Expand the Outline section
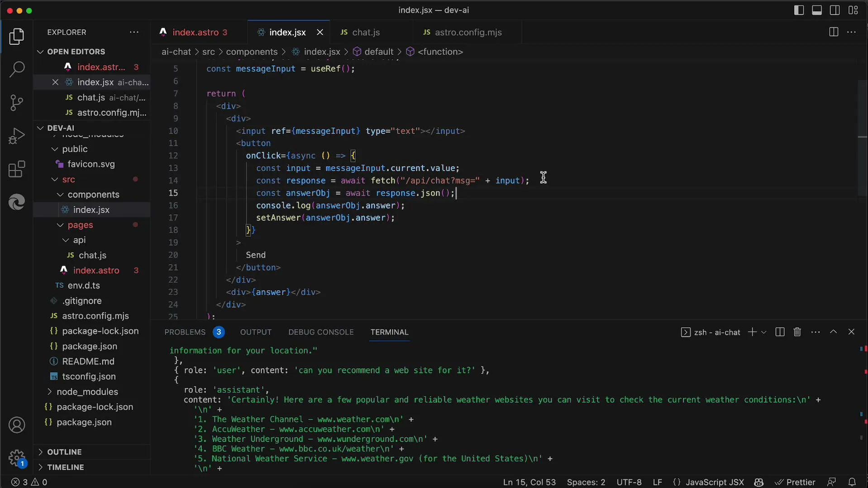Viewport: 868px width, 488px height. [40, 452]
